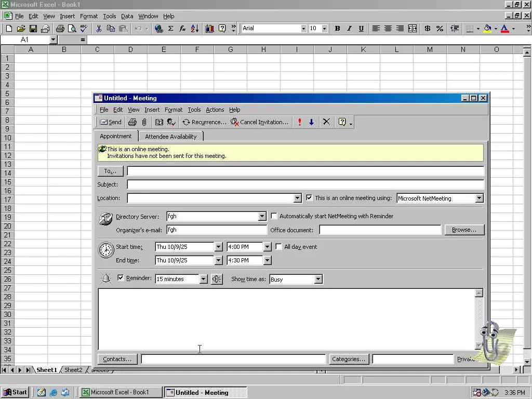Click the Cut scissors icon in Excel
The height and width of the screenshot is (399, 532).
99,29
